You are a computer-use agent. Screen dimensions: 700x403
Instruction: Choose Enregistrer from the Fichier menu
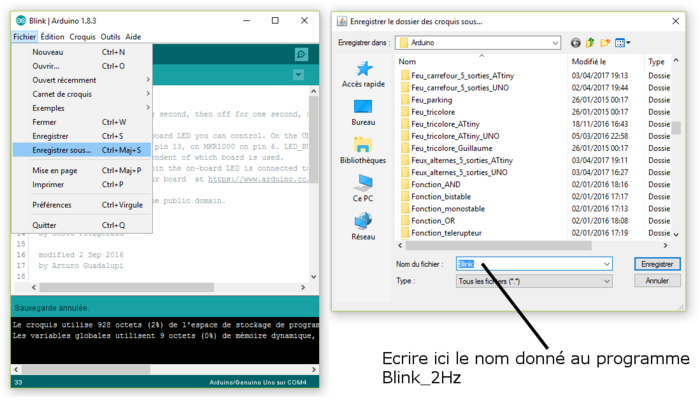pyautogui.click(x=82, y=136)
